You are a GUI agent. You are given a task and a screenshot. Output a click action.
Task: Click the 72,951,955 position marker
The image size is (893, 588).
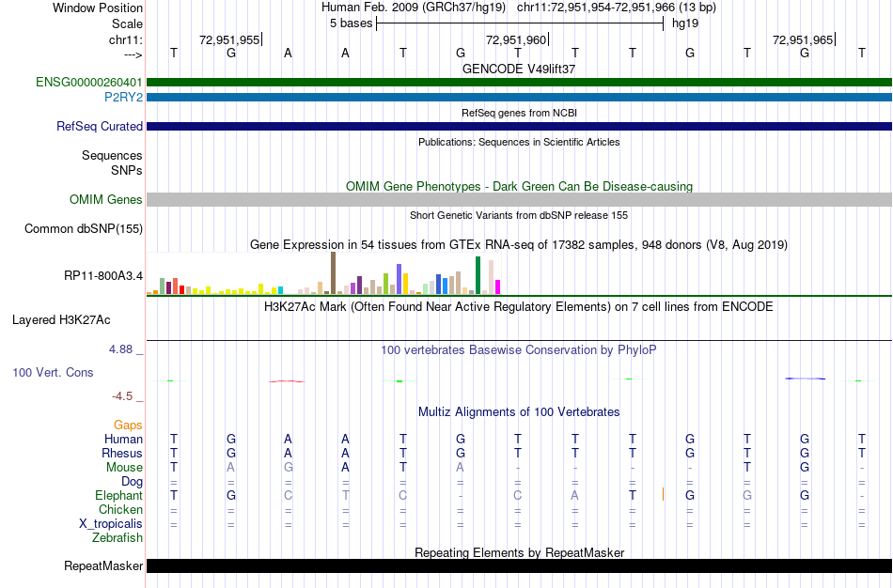click(x=229, y=39)
